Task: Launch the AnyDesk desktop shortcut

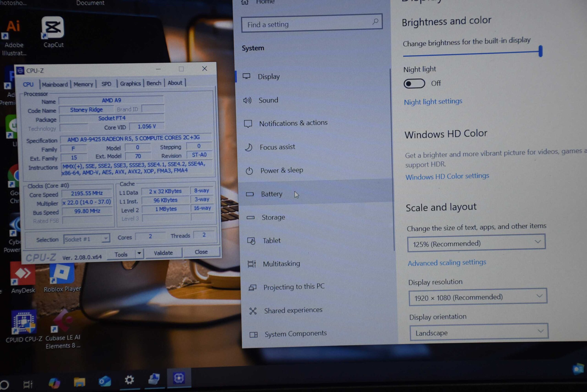Action: (x=23, y=274)
